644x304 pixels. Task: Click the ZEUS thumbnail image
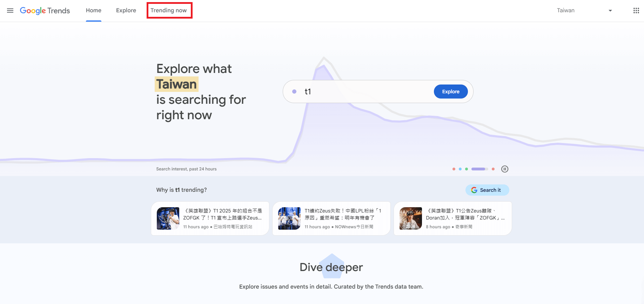point(411,218)
